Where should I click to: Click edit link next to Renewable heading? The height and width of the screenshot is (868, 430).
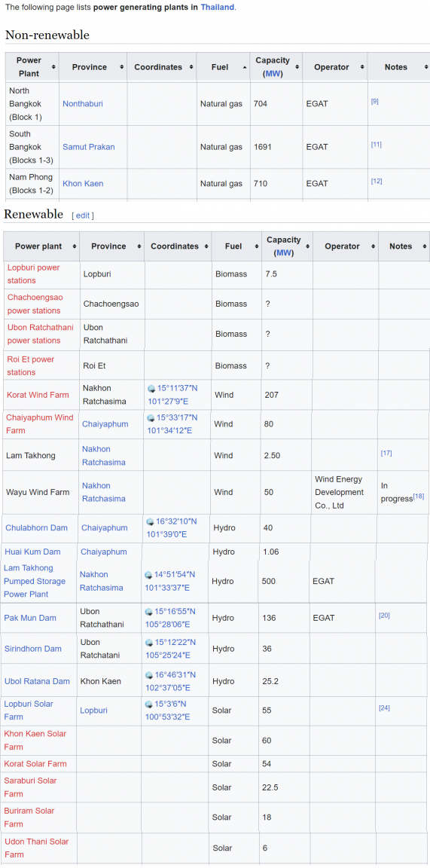coord(82,215)
